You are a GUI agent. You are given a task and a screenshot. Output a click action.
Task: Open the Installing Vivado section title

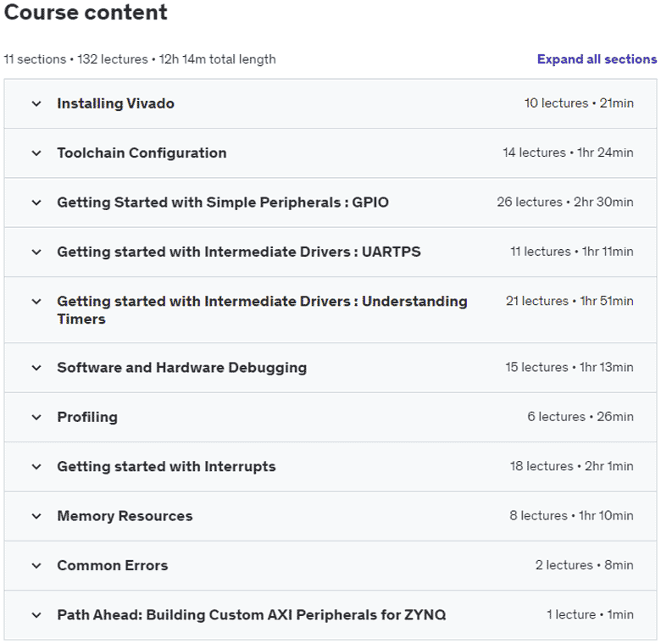point(115,103)
